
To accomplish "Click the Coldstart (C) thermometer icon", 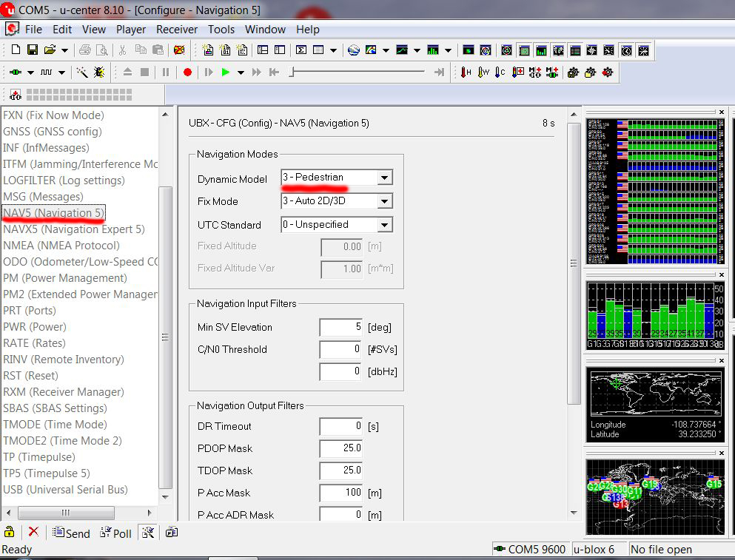I will tap(500, 72).
